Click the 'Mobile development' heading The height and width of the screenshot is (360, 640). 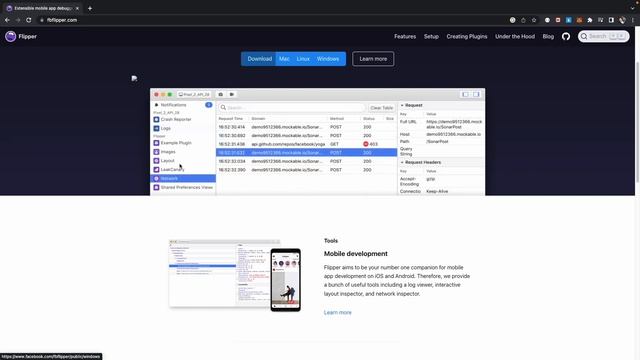click(356, 253)
